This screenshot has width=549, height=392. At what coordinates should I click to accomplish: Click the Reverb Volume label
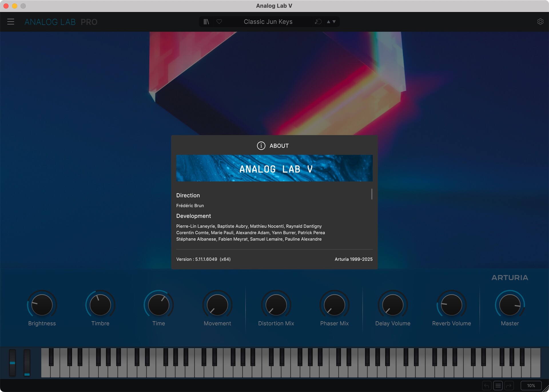pos(451,323)
